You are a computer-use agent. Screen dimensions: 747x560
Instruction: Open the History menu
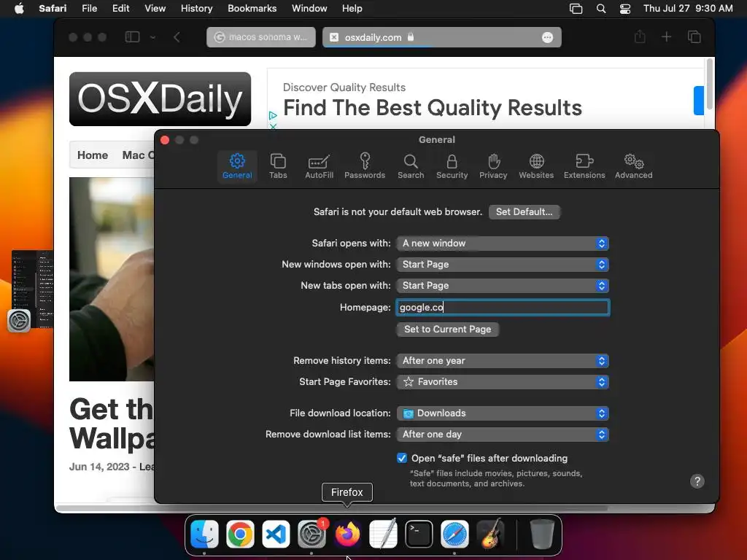click(x=196, y=9)
